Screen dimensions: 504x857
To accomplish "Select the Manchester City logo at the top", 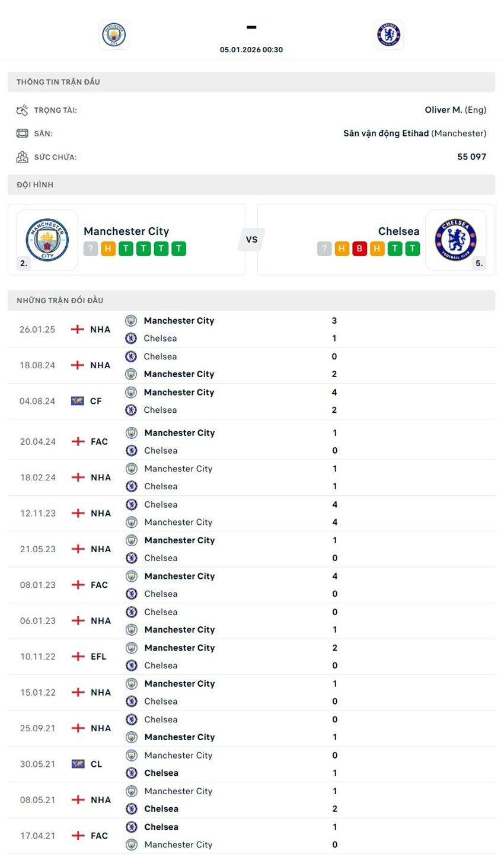I will 114,34.
